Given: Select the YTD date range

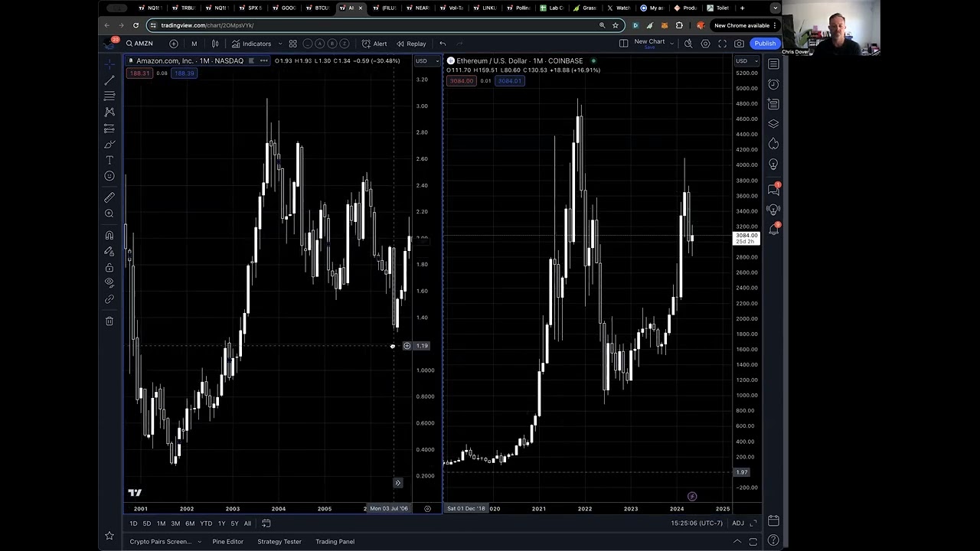Looking at the screenshot, I should coord(206,523).
